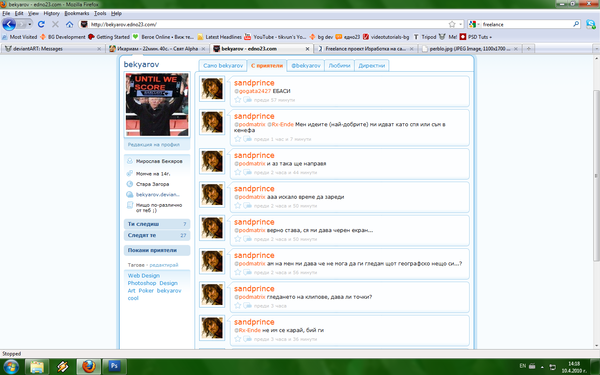Screen dimensions: 600x375
Task: Open the 'Web Design' tag link
Action: click(x=143, y=276)
